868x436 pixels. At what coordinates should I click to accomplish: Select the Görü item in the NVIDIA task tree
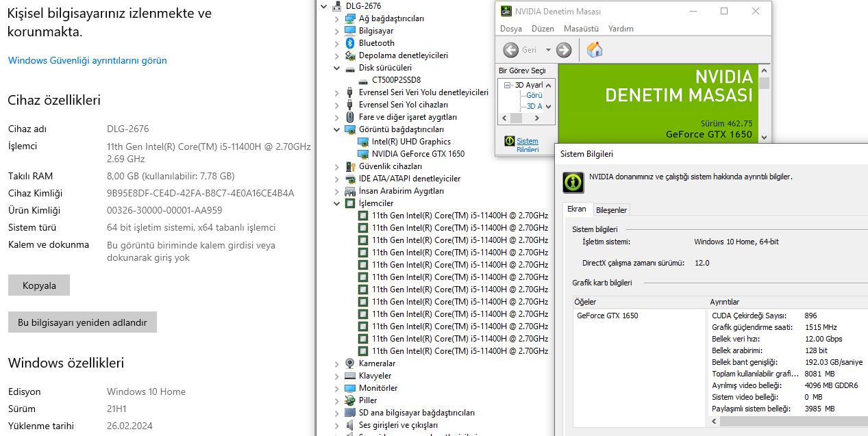pos(534,96)
